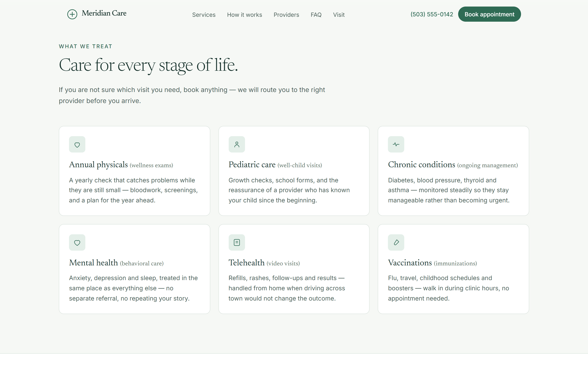The image size is (588, 368).
Task: Click the Meridian Care plus-circle logo icon
Action: pyautogui.click(x=72, y=14)
